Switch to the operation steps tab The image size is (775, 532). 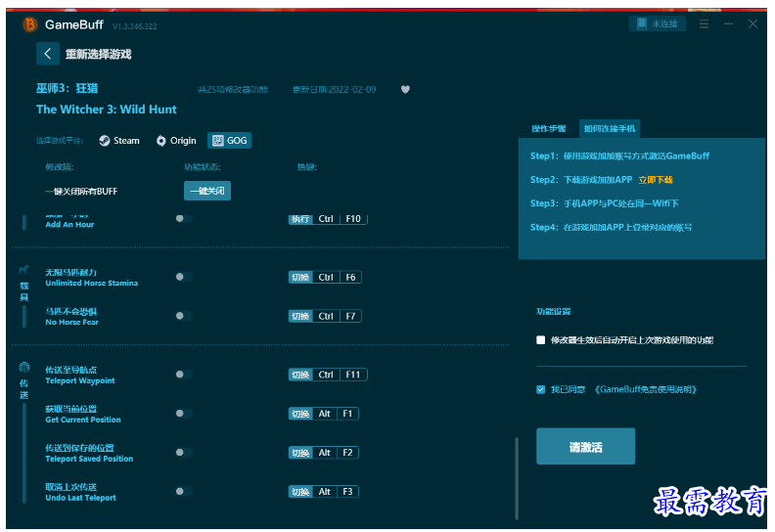(548, 128)
